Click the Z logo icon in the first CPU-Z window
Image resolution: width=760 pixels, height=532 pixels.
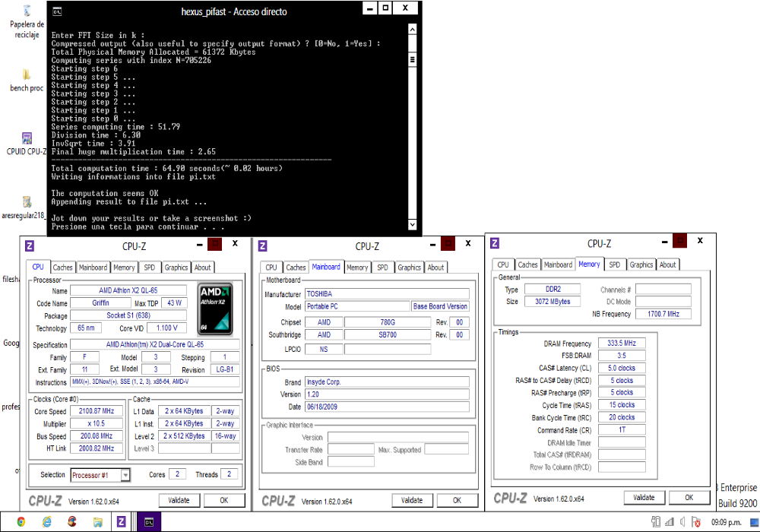click(x=30, y=245)
